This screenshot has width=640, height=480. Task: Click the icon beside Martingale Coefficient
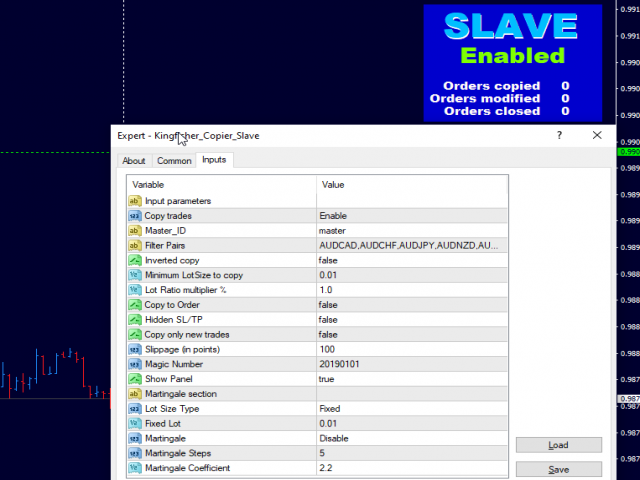click(x=135, y=468)
